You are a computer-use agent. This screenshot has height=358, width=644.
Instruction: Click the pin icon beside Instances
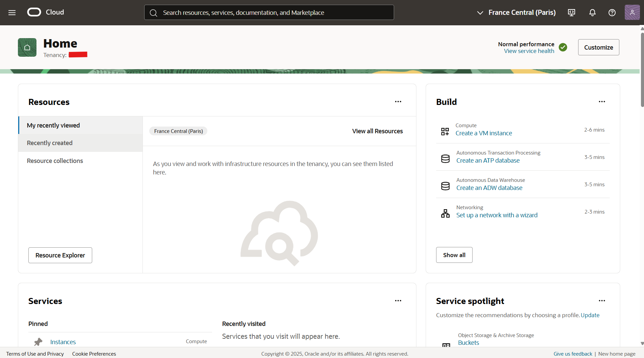38,342
